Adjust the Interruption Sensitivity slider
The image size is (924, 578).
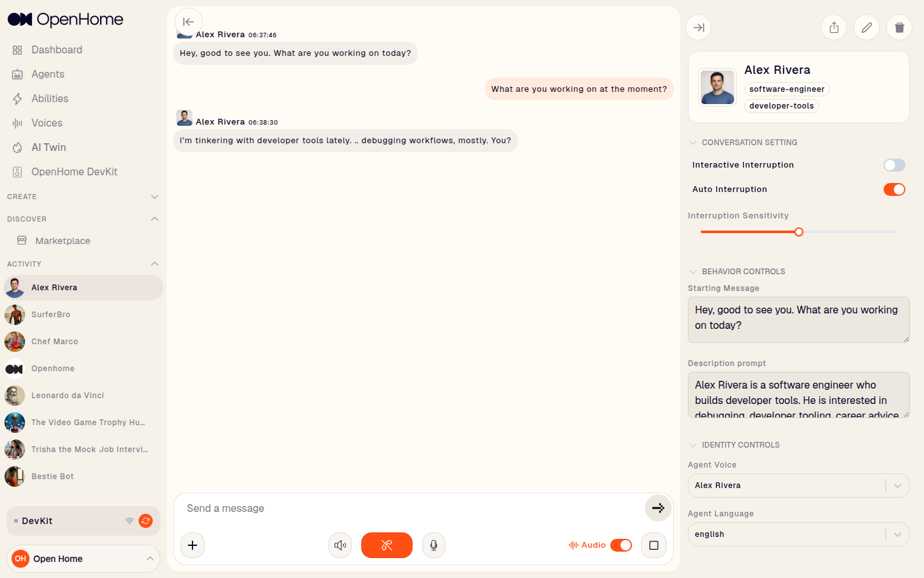coord(799,232)
